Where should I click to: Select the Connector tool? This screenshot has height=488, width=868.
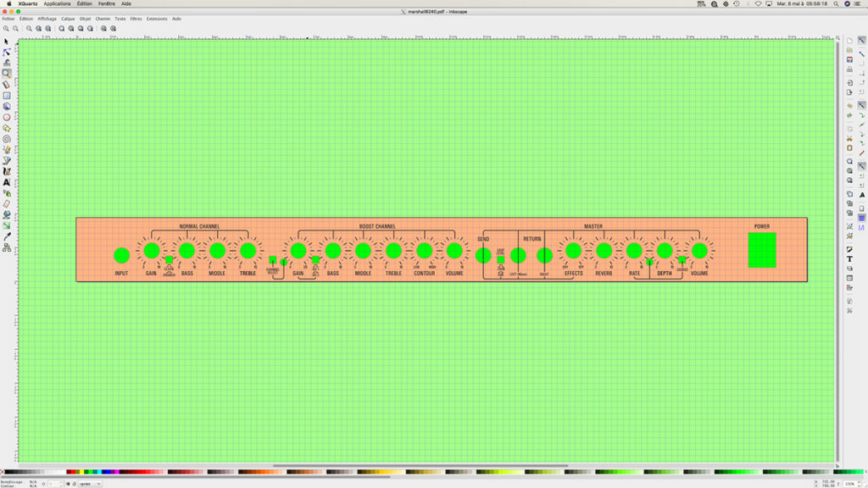pos(7,247)
